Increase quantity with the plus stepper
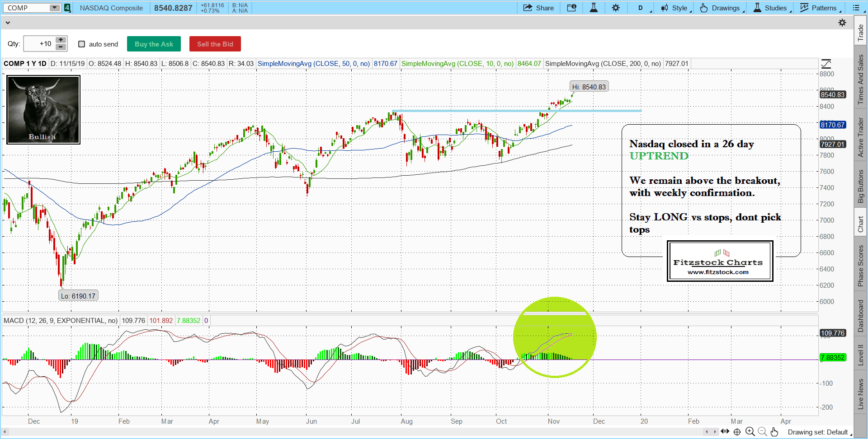 (x=61, y=40)
